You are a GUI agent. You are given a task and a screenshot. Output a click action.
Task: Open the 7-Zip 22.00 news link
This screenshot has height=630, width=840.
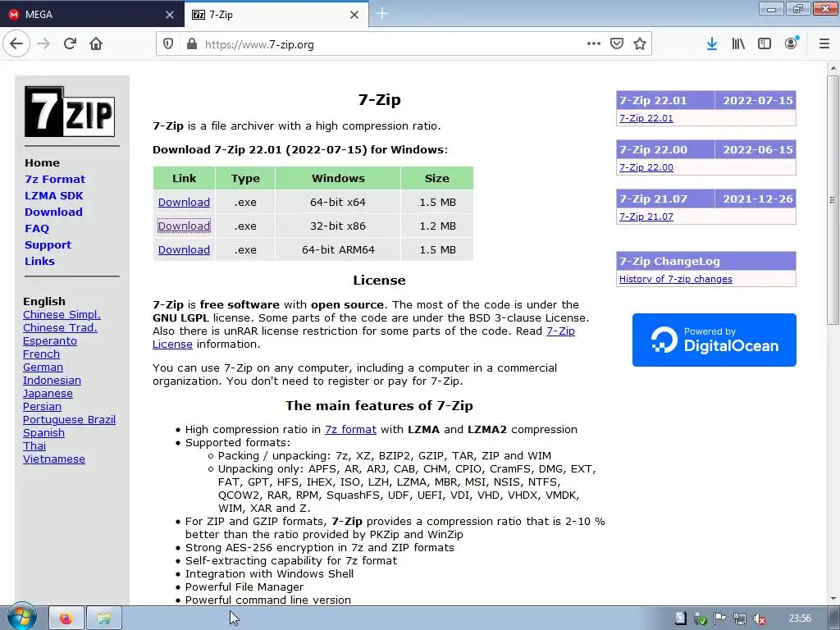(x=646, y=167)
